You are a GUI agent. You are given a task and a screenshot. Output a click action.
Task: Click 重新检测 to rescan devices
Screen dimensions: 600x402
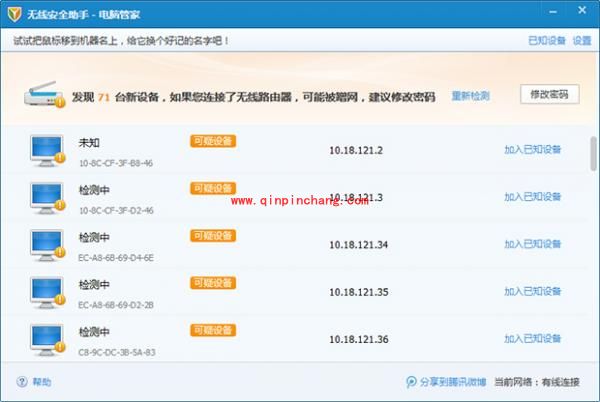point(470,96)
